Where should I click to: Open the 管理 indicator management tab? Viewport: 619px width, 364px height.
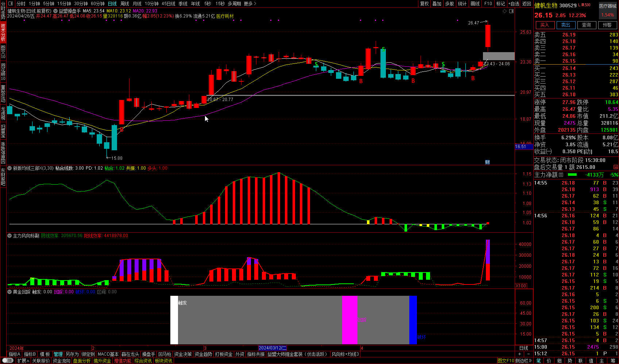[58, 354]
